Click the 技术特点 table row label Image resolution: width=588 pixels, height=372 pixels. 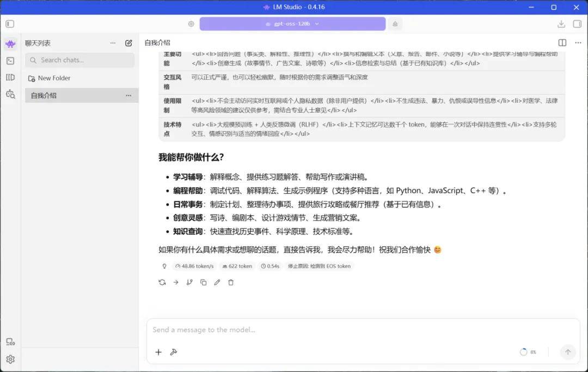point(173,129)
